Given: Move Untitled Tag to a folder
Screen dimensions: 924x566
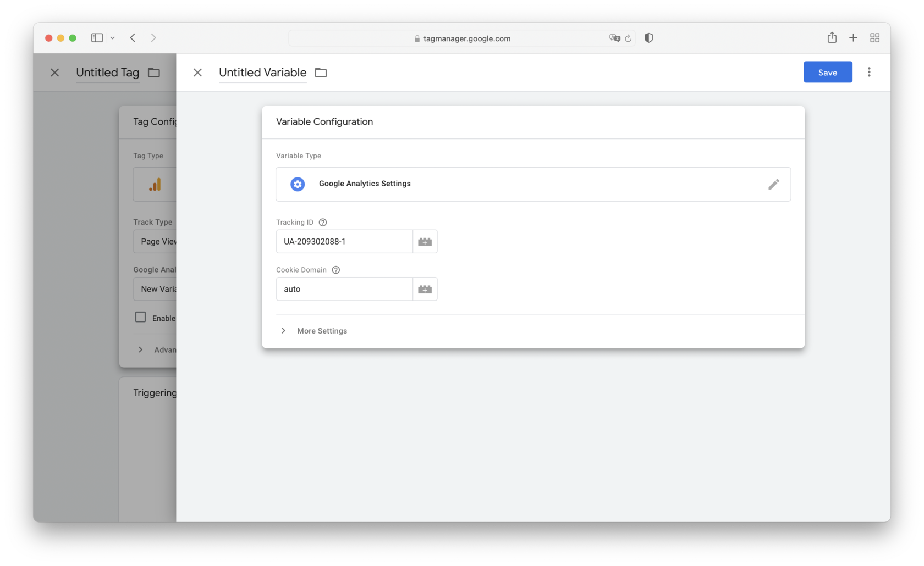Looking at the screenshot, I should point(153,72).
